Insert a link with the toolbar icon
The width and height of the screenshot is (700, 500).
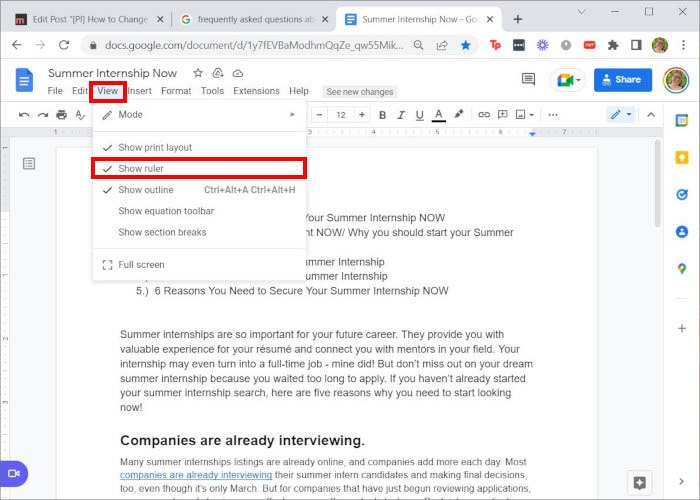point(484,115)
